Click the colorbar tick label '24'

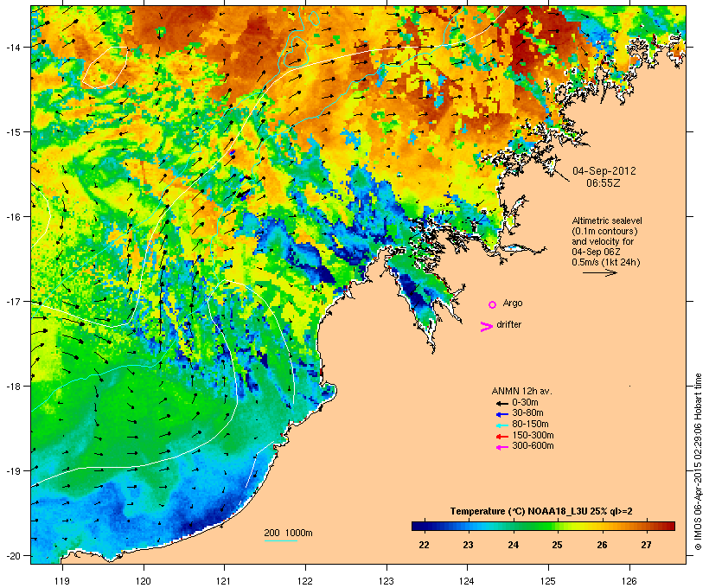pyautogui.click(x=513, y=545)
